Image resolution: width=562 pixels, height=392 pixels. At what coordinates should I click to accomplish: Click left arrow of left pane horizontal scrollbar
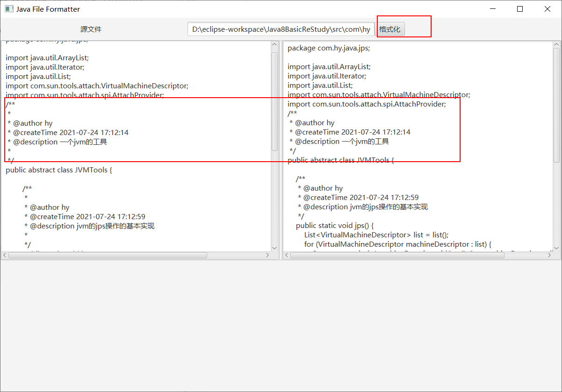(x=5, y=255)
